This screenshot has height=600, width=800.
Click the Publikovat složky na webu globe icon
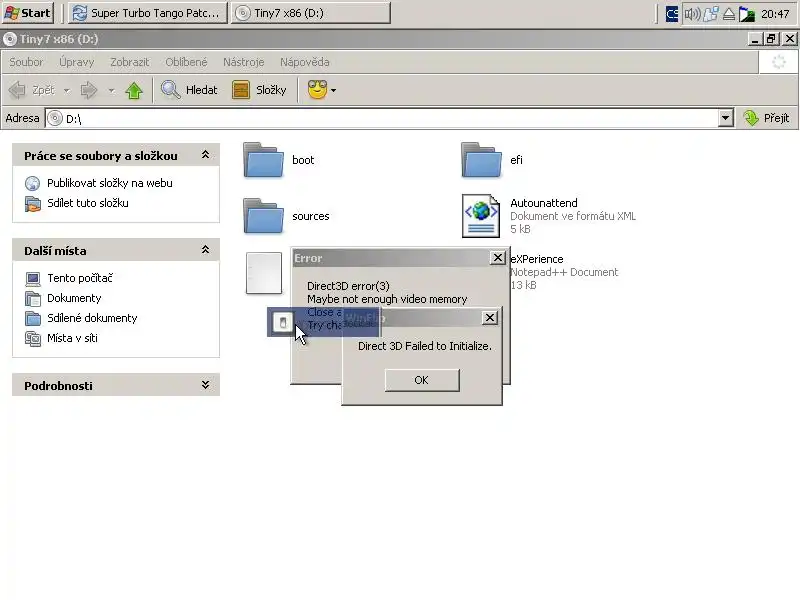(x=33, y=183)
